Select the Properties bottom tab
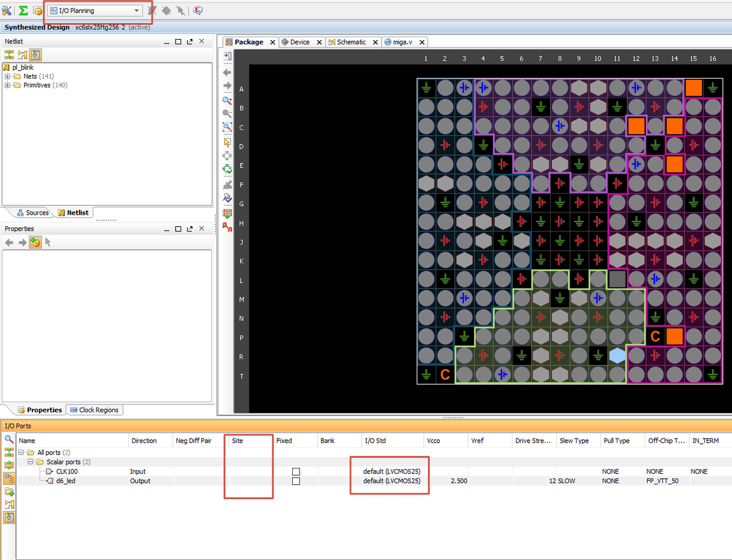This screenshot has height=560, width=732. [x=40, y=410]
